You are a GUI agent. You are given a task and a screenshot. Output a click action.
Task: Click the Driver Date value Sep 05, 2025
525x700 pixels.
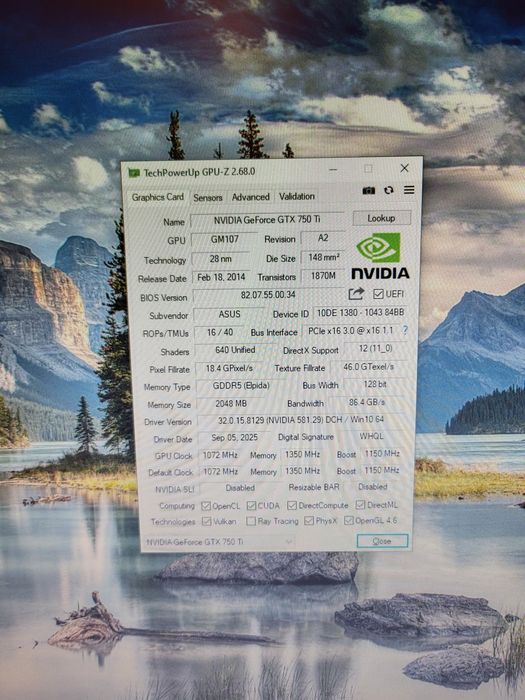click(234, 438)
